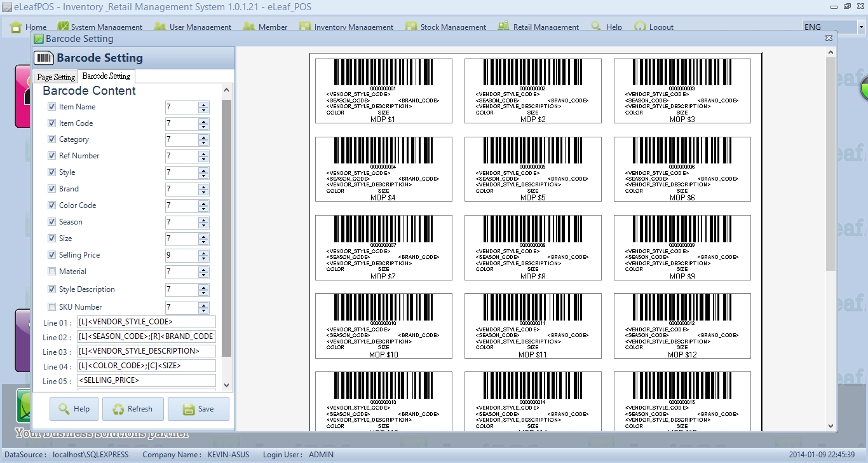Viewport: 868px width, 463px height.
Task: Enable the Material checkbox
Action: point(52,272)
